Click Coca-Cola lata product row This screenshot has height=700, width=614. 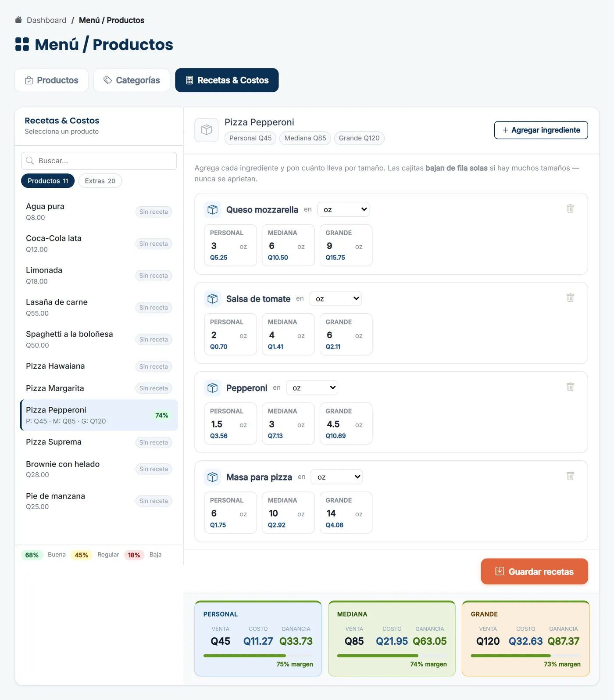(x=99, y=244)
